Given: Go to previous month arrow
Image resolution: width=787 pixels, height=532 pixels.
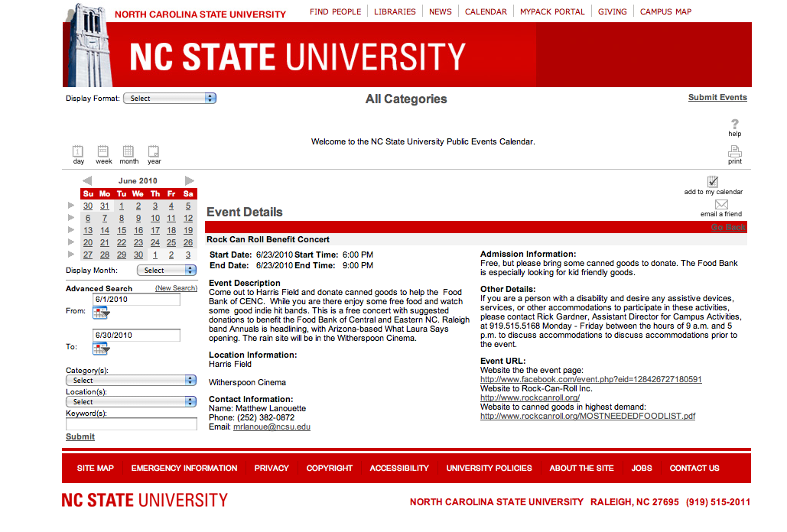Looking at the screenshot, I should (87, 180).
